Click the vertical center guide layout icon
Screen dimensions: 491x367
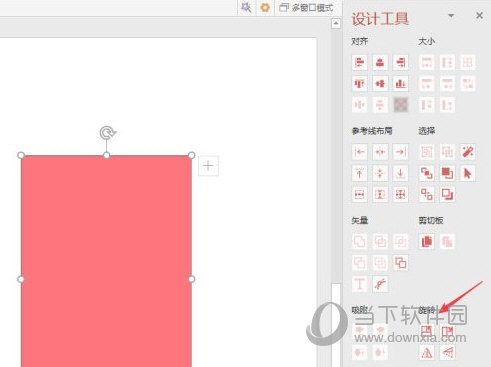[x=380, y=173]
